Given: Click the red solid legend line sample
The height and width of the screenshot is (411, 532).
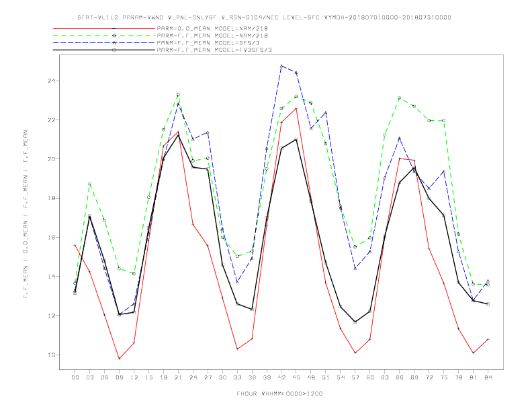Looking at the screenshot, I should pos(104,28).
